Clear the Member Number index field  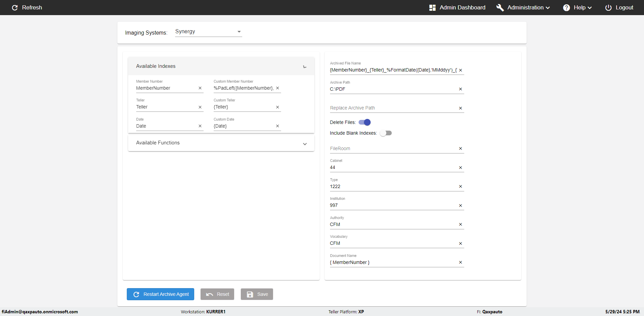[200, 88]
